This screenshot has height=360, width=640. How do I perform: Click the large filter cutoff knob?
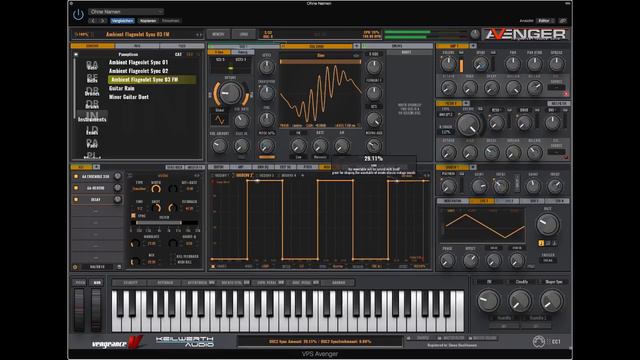click(x=469, y=124)
